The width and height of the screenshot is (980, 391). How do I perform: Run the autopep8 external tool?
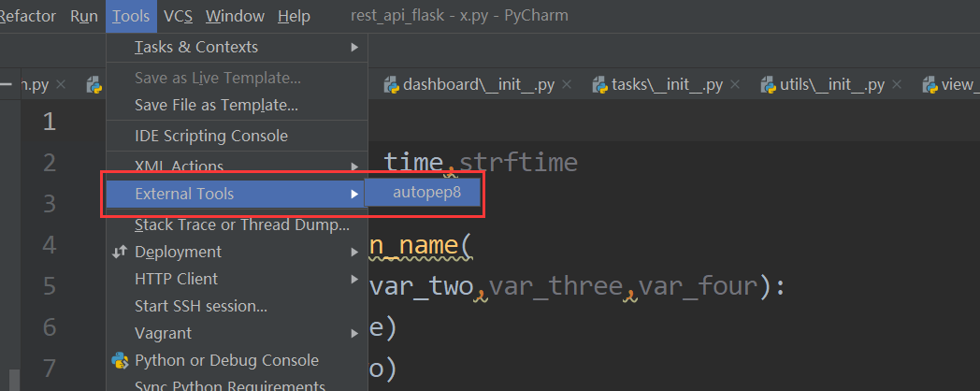pyautogui.click(x=423, y=192)
